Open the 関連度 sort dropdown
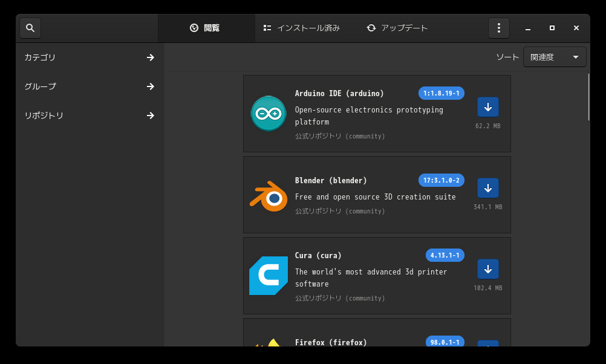The height and width of the screenshot is (364, 606). click(x=555, y=57)
